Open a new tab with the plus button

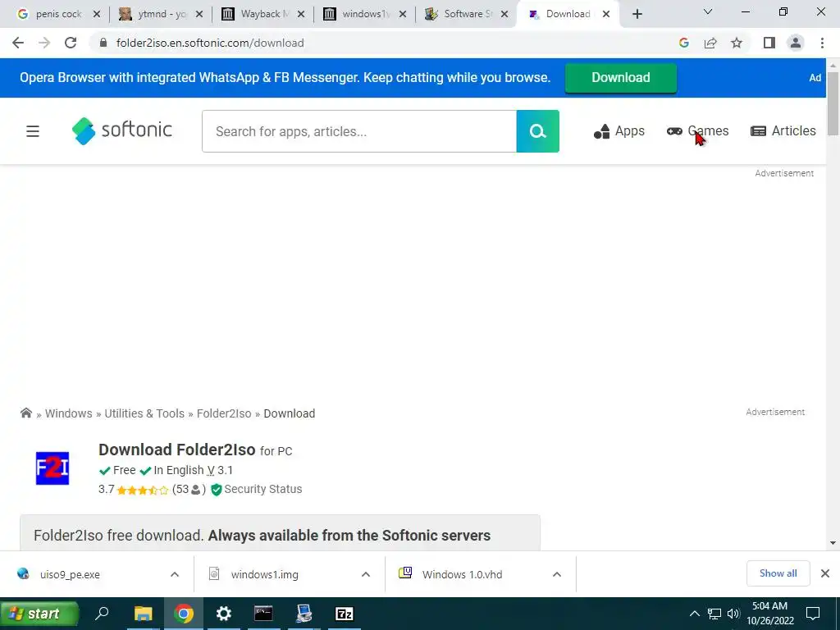(x=637, y=14)
